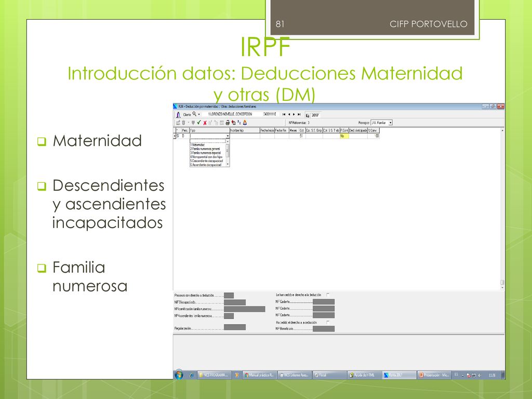Click the Tipo list scroll down arrow

coord(228,165)
